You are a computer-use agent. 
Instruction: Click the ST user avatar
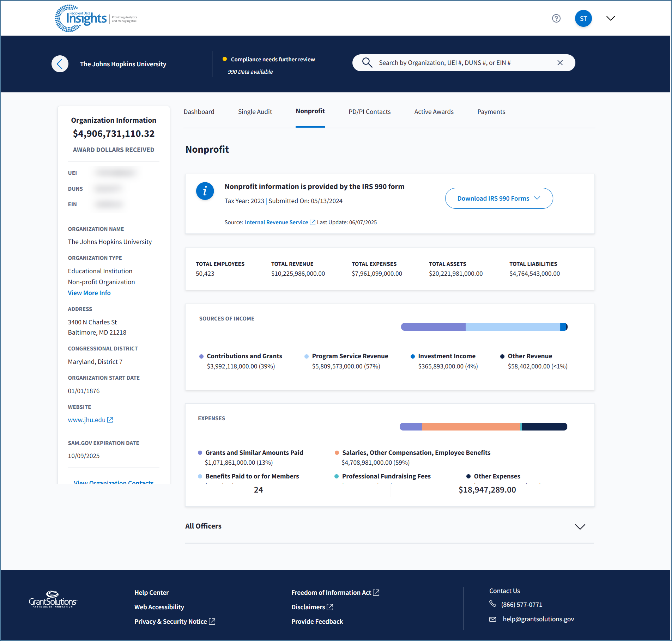click(x=583, y=18)
